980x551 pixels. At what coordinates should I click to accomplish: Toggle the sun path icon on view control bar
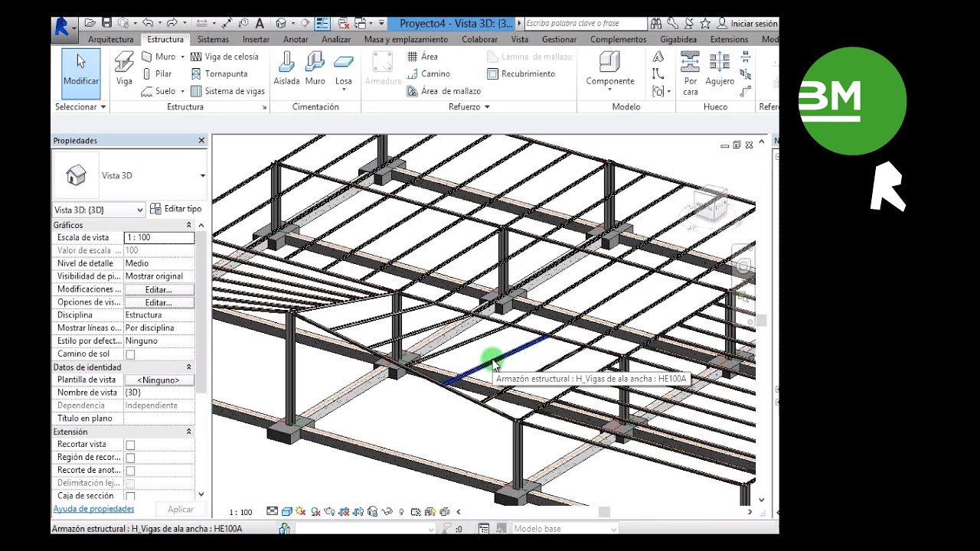pos(300,512)
